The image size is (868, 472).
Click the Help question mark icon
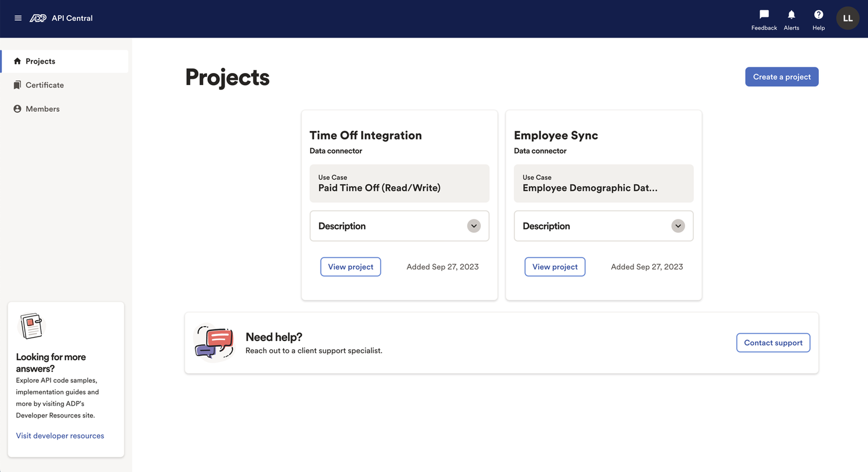[x=818, y=15]
